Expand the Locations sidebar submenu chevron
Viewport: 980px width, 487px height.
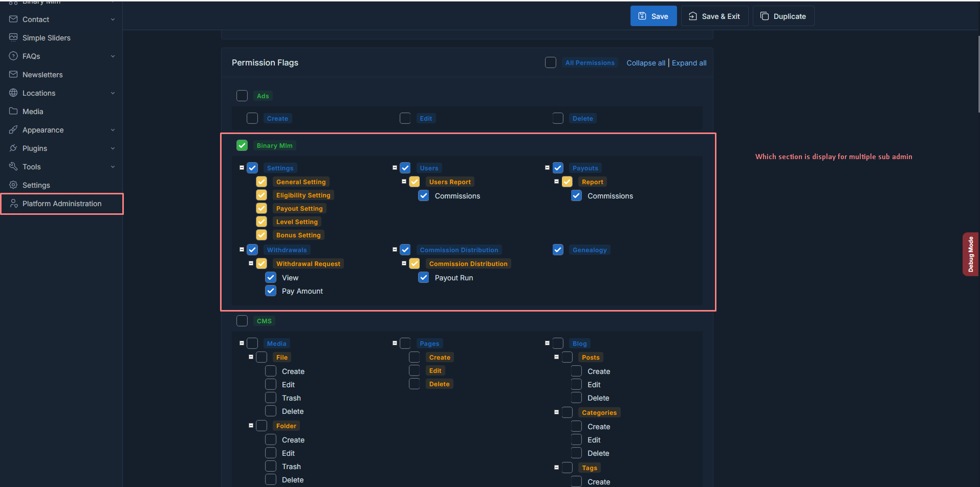click(113, 93)
